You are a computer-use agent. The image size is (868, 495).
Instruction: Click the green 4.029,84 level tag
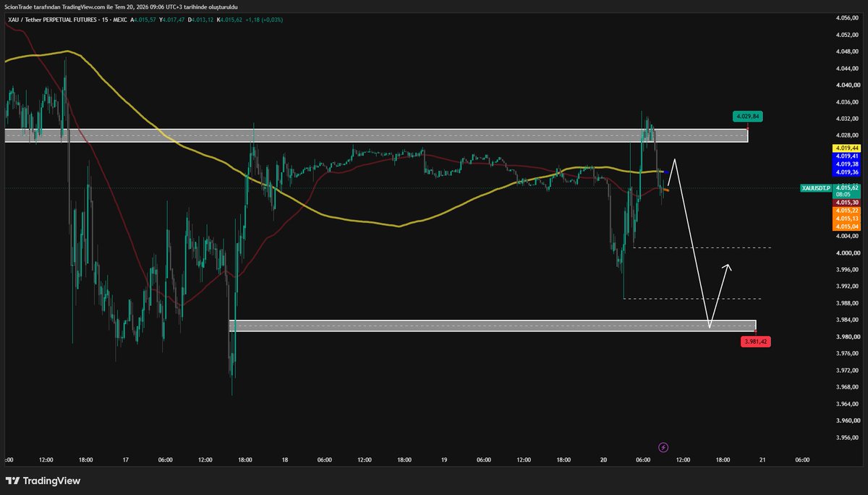pyautogui.click(x=748, y=116)
